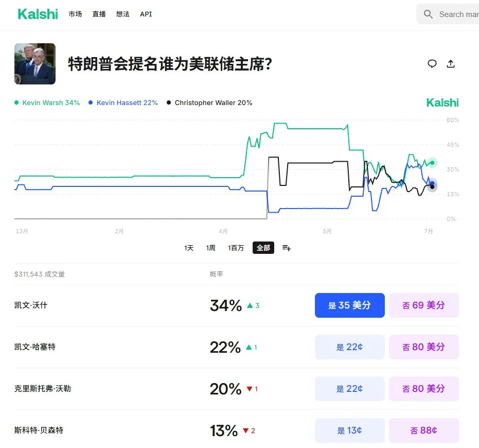Viewport: 479px width, 448px height.
Task: Click the search magnifier icon
Action: (x=428, y=14)
